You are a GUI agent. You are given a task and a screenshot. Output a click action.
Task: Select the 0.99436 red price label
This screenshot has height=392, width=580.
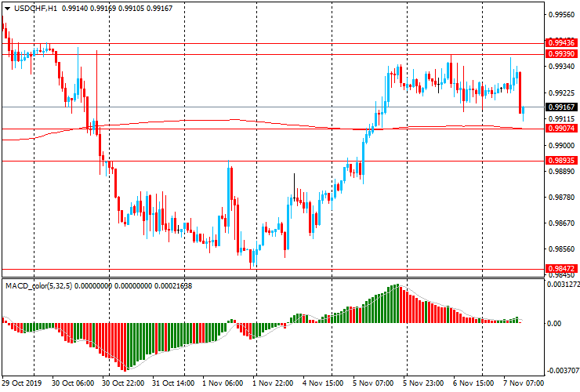[x=561, y=43]
